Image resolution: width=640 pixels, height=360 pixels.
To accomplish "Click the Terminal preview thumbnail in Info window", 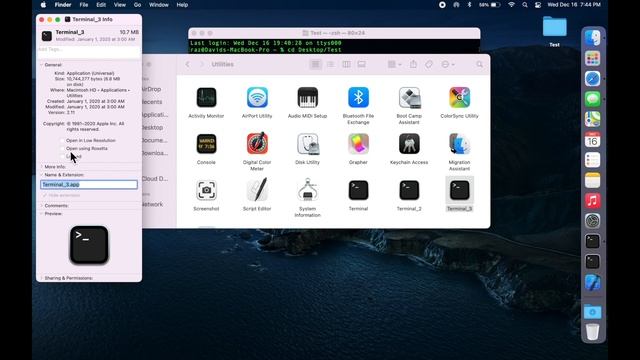I will tap(89, 245).
